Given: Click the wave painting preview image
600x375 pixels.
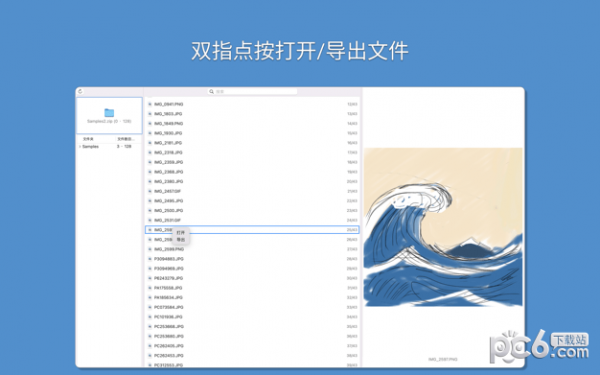Looking at the screenshot, I should [x=443, y=227].
